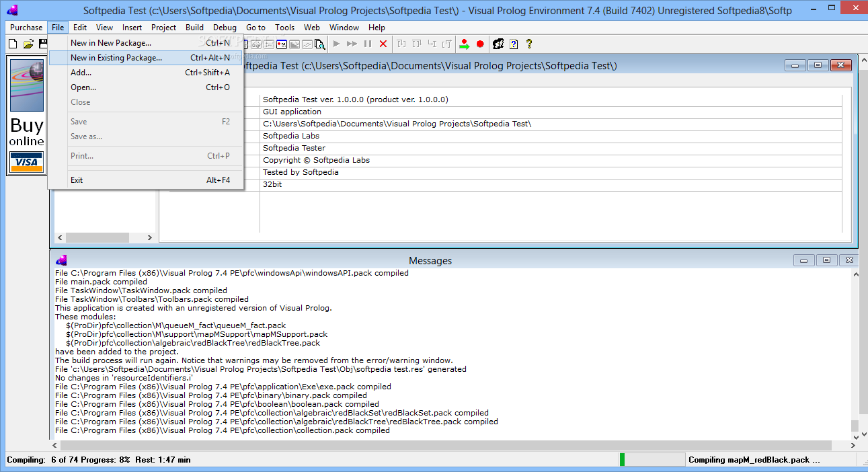Open the Insert menu
This screenshot has height=472, width=868.
pos(132,28)
